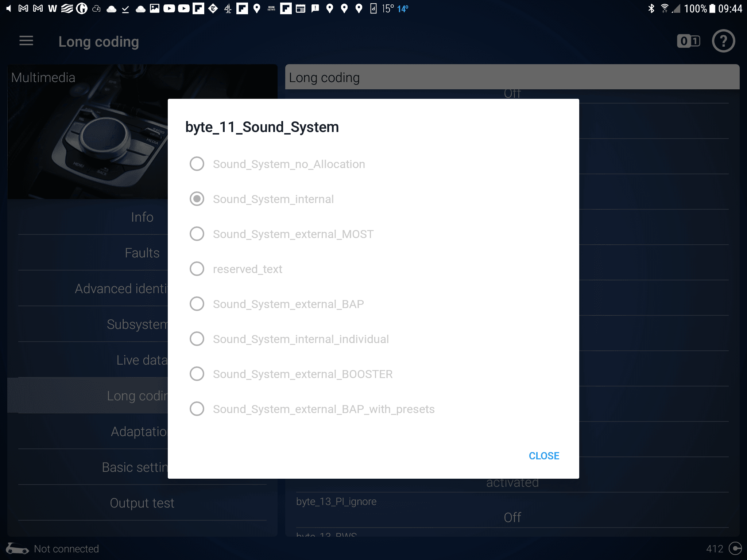Click the hamburger menu icon

click(26, 41)
